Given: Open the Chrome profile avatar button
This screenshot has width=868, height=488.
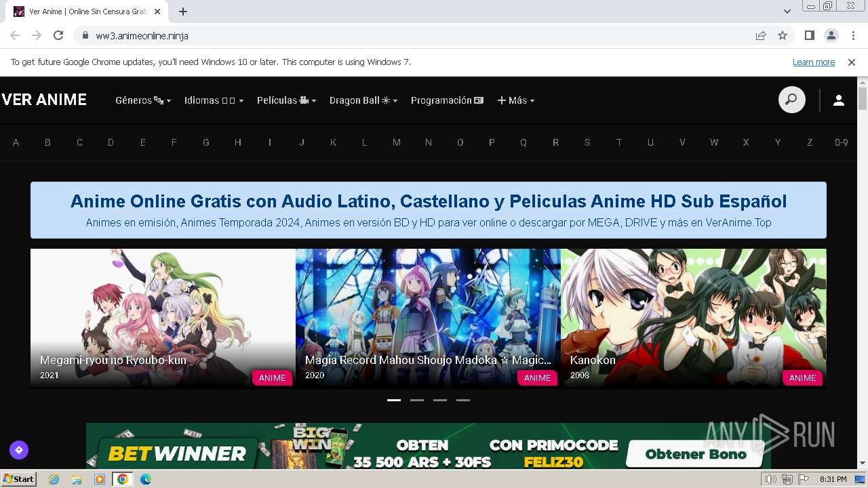Looking at the screenshot, I should (831, 35).
